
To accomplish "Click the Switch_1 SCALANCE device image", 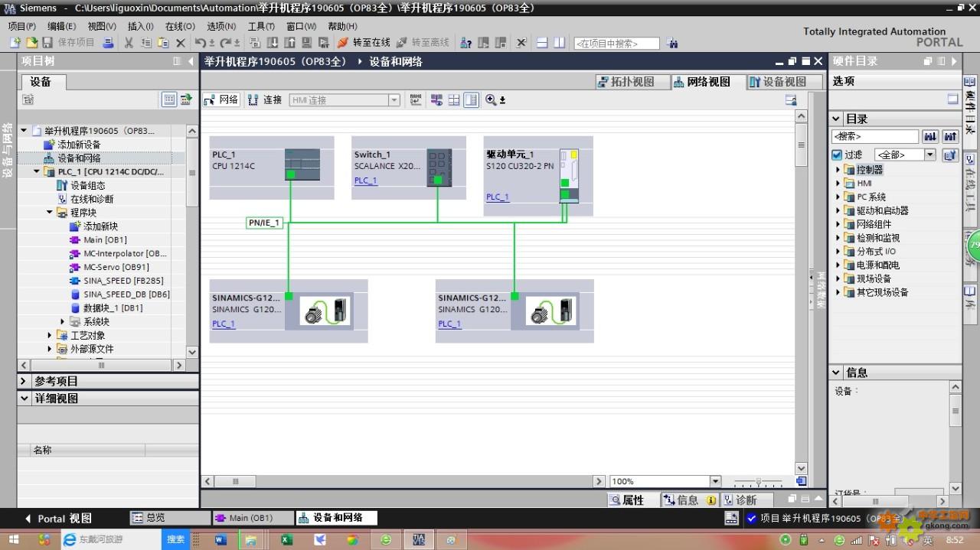I will click(439, 168).
